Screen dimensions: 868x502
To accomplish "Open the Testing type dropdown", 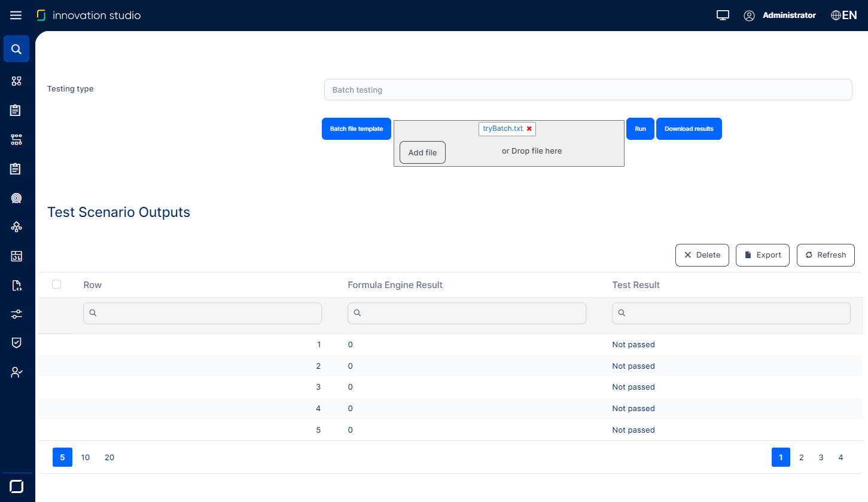I will [x=587, y=90].
